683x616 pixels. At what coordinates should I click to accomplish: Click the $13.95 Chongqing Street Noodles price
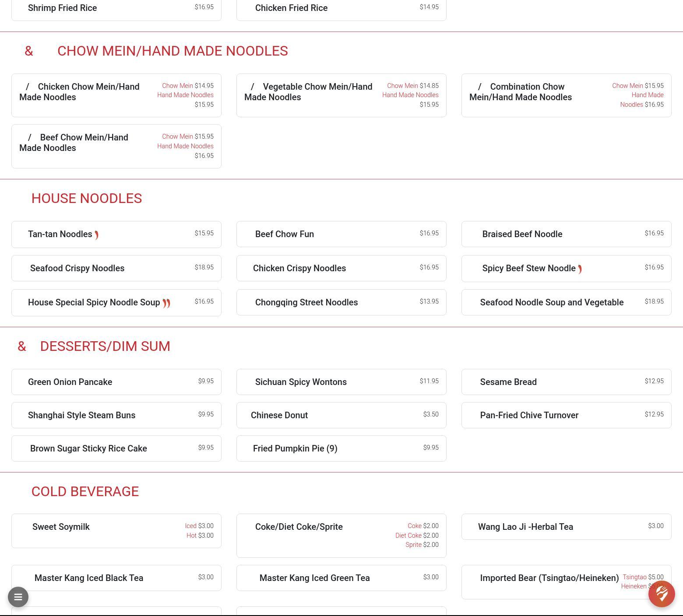429,301
